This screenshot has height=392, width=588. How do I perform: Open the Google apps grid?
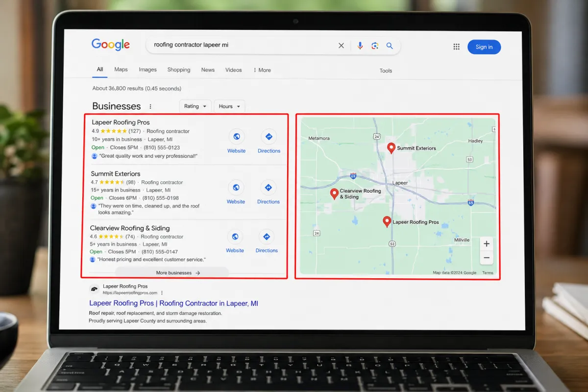point(456,47)
